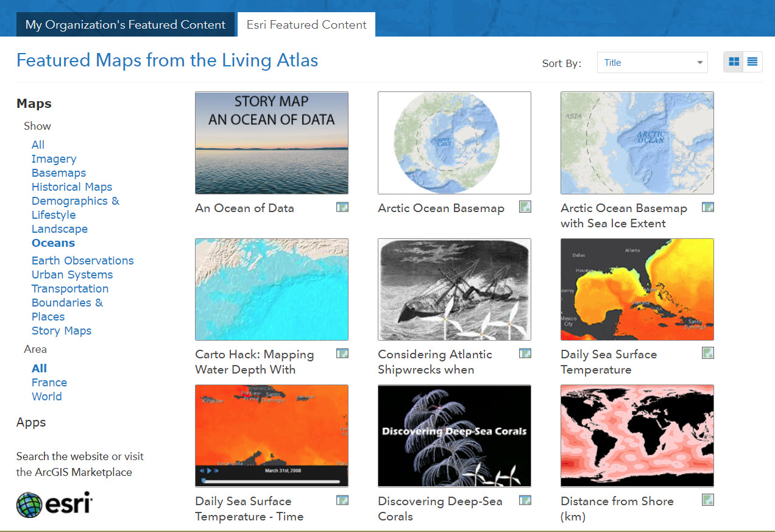Open Arctic Ocean Basemap with Sea Ice Extent thumbnail
Screen dimensions: 775x532
637,143
